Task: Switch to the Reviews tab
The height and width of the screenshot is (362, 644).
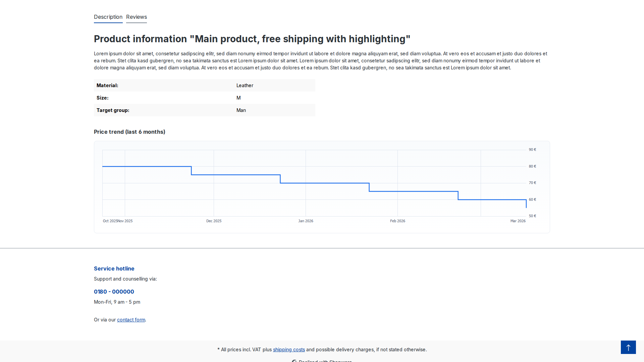Action: pos(137,17)
